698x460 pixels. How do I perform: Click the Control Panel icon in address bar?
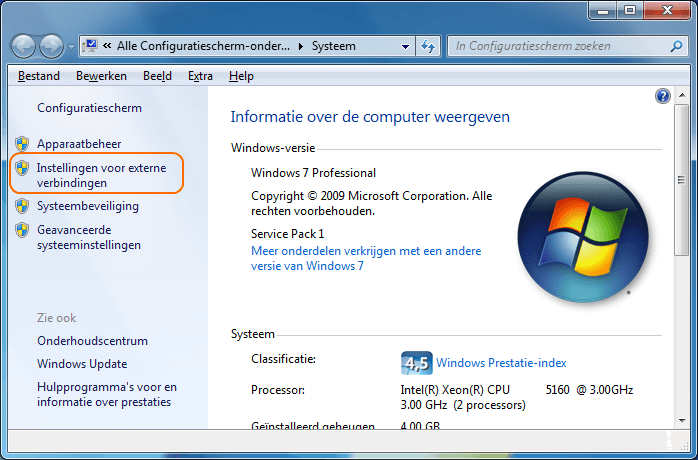90,46
